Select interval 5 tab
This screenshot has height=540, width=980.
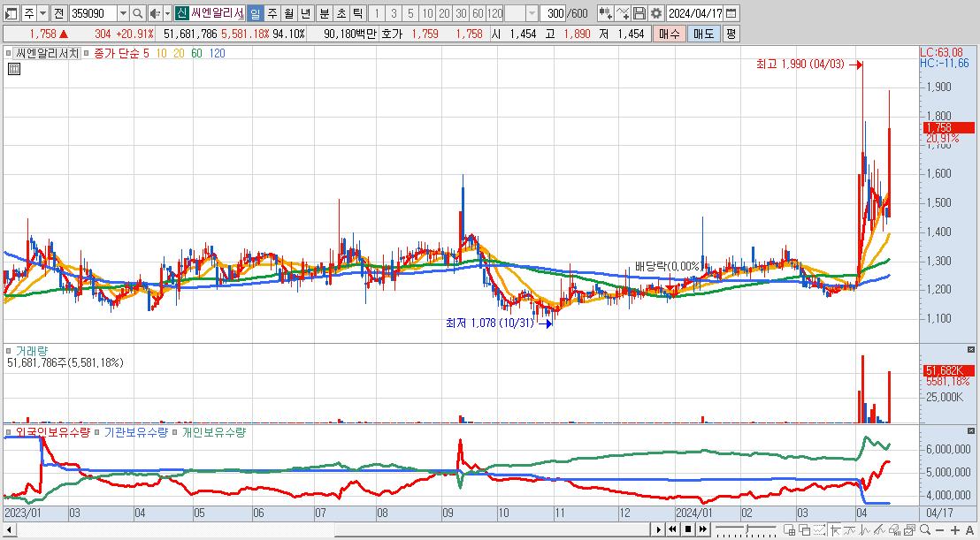pos(410,13)
